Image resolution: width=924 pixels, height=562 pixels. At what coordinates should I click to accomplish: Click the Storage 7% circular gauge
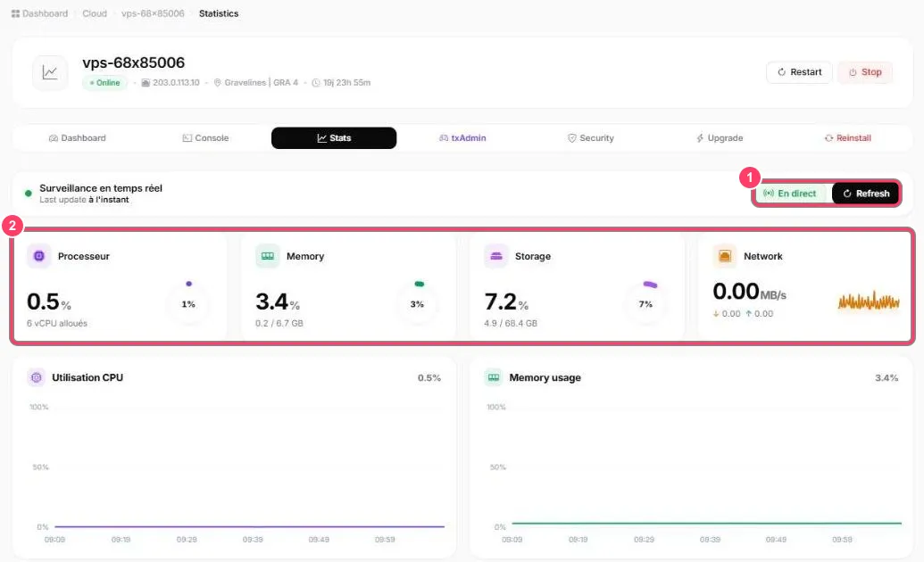(645, 304)
